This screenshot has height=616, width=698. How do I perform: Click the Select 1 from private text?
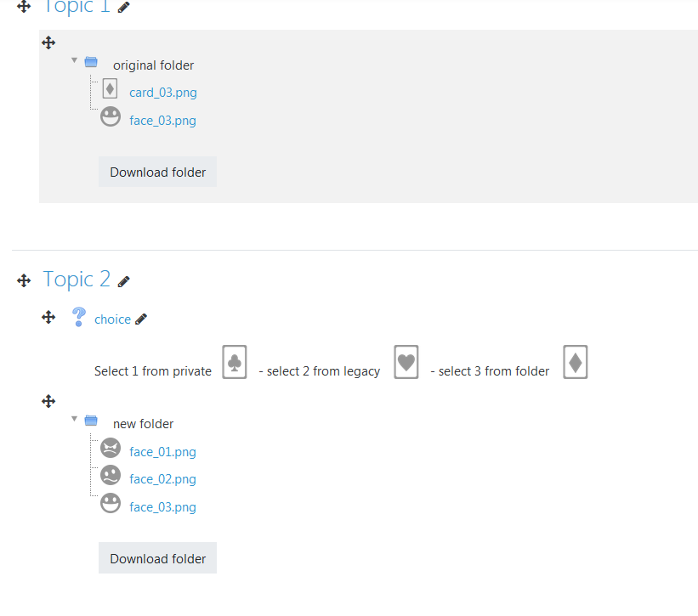click(153, 371)
